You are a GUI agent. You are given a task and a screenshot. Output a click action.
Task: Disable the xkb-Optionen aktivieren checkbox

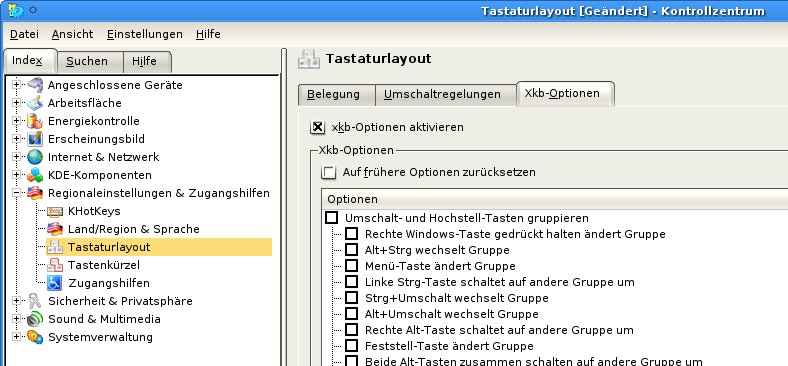point(318,127)
